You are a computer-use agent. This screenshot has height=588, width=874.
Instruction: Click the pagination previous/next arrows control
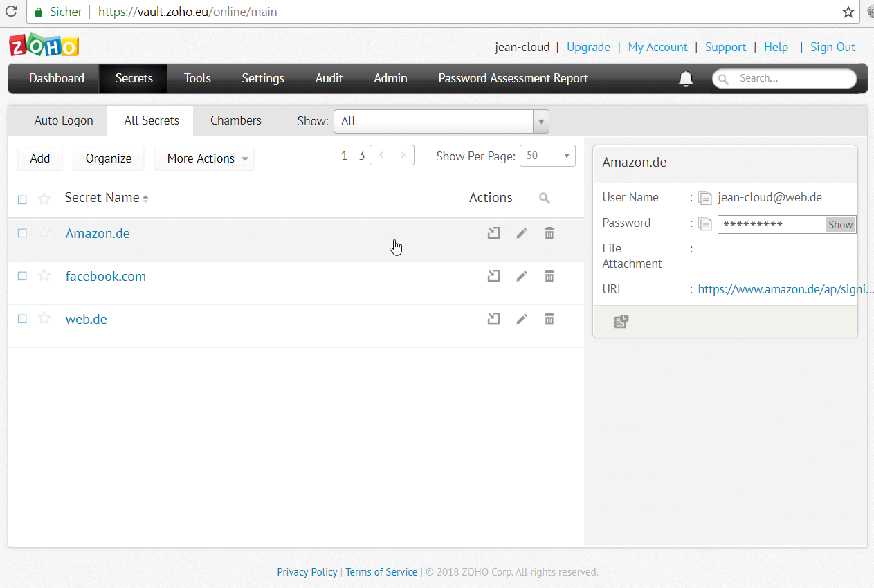[392, 156]
